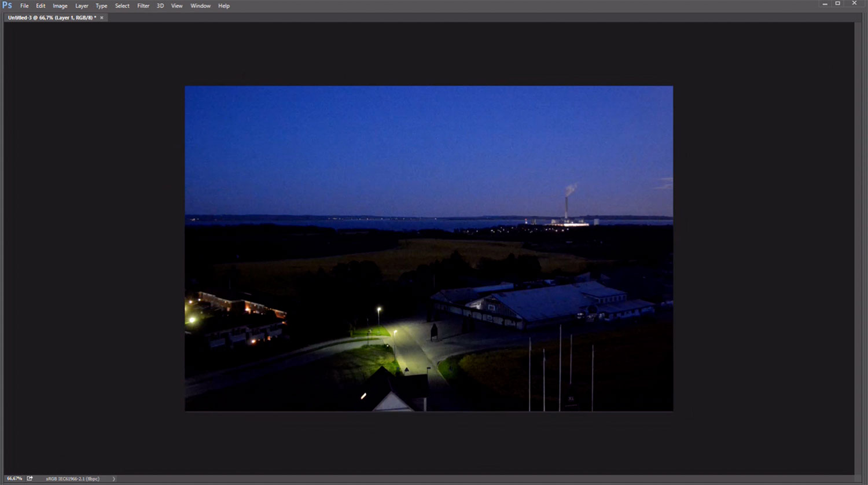Close the Untitled-3 document tab
The image size is (868, 485).
coord(102,18)
